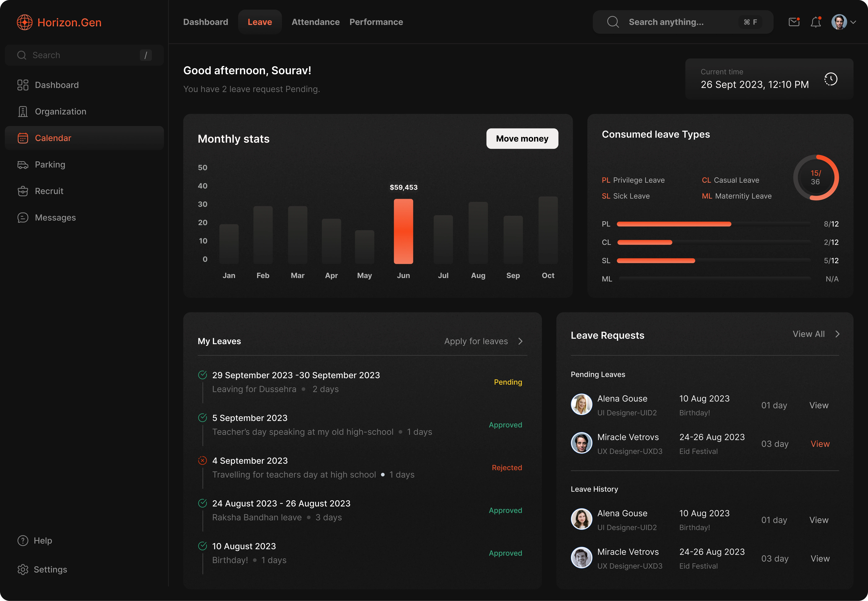Screen dimensions: 868x601
Task: Click the Settings gear icon
Action: (23, 569)
